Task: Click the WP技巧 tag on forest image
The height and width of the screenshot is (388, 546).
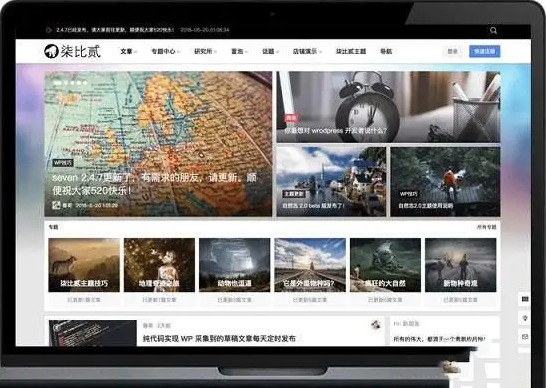Action: [x=408, y=194]
